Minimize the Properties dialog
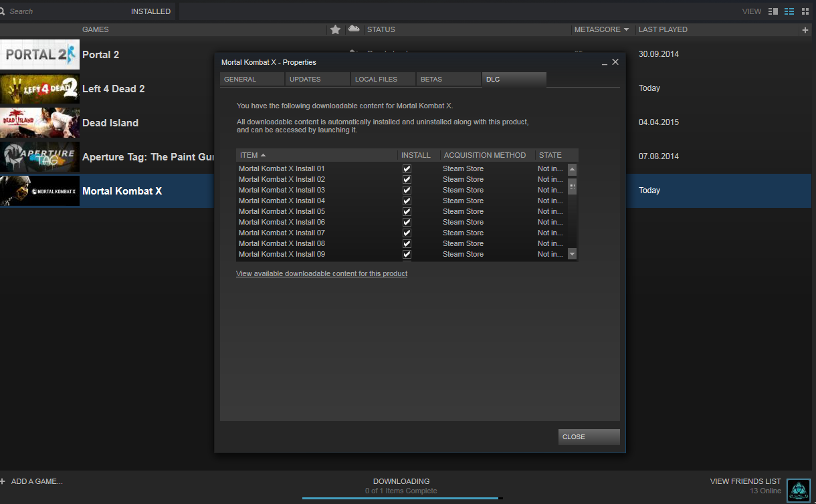Screen dimensions: 816x504 [605, 63]
